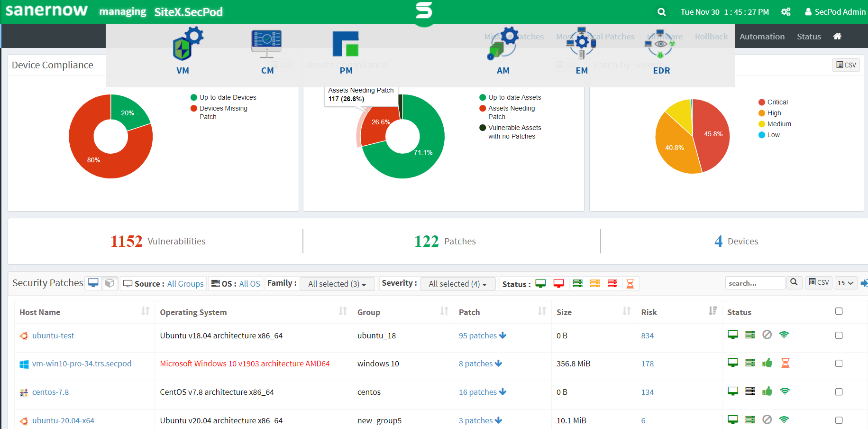This screenshot has width=868, height=429.
Task: Open the AM asset management module
Action: [503, 50]
